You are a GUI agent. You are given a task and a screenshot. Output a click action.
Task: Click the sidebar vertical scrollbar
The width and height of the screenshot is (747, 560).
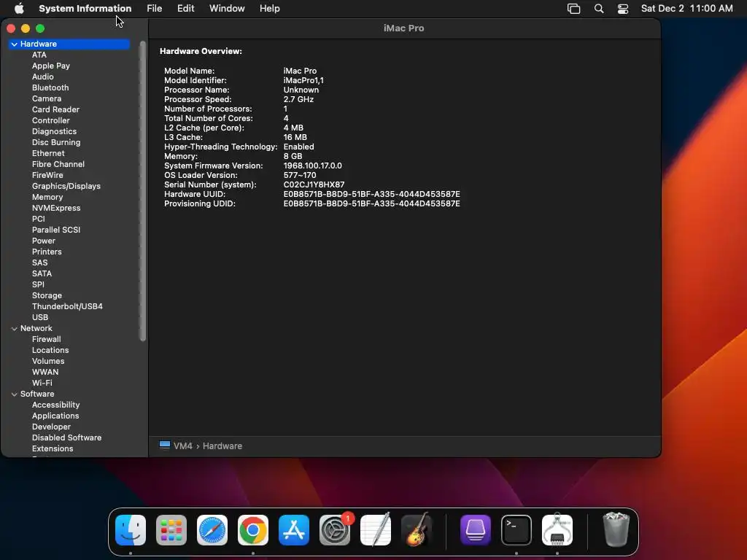142,192
